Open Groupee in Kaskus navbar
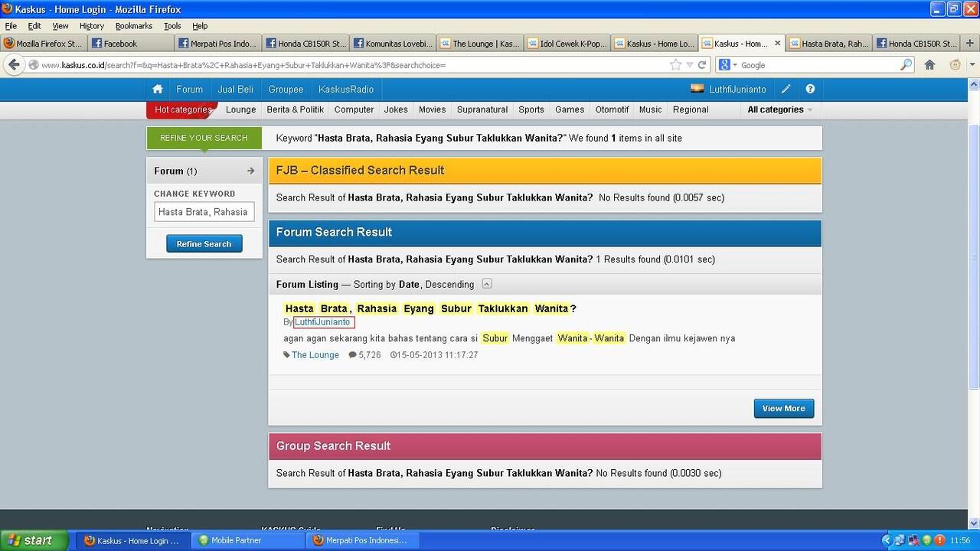 point(286,90)
